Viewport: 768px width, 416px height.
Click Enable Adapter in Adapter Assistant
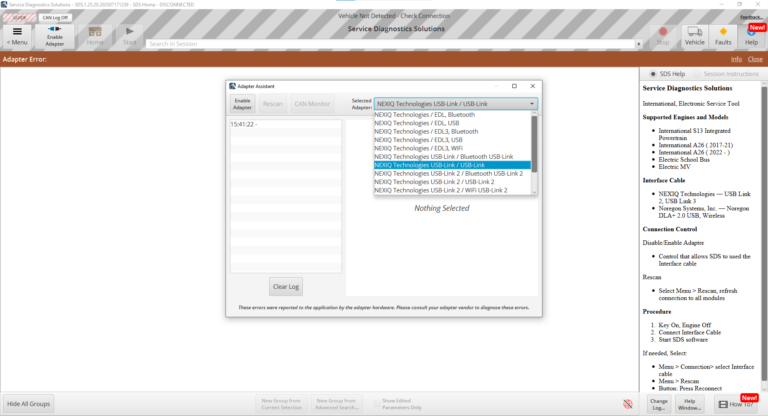coord(242,104)
